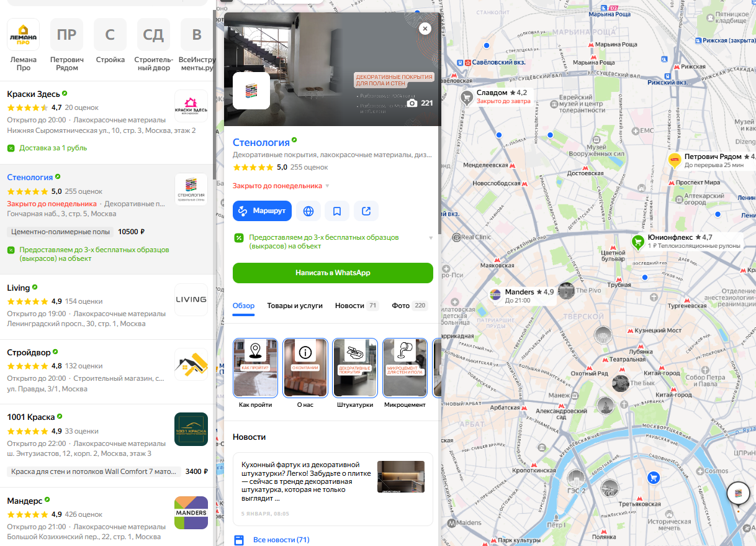This screenshot has width=756, height=546.
Task: Open the website globe icon
Action: tap(308, 211)
